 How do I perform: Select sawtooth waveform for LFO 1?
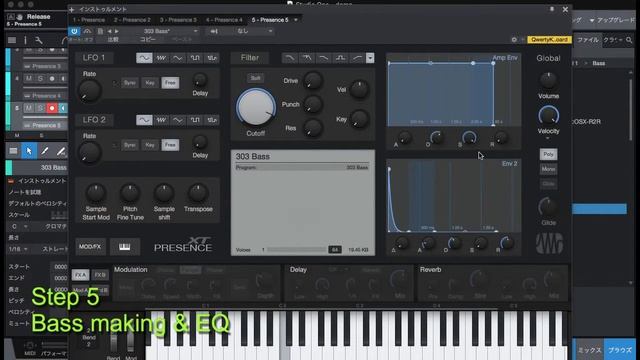point(161,58)
